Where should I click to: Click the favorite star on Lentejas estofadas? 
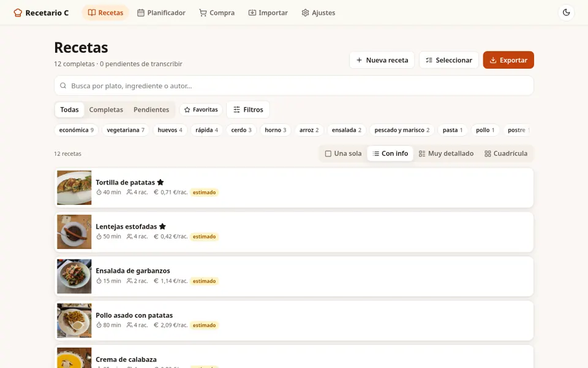162,226
